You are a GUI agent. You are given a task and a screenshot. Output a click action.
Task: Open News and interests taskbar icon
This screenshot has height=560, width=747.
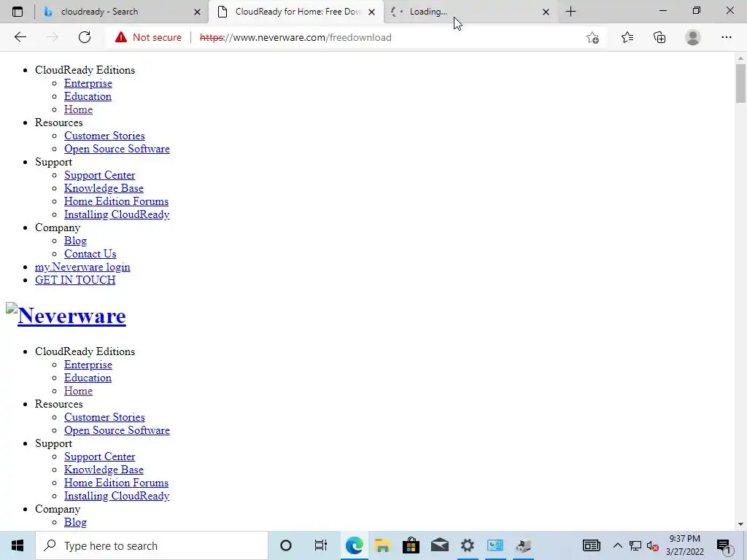click(x=591, y=545)
